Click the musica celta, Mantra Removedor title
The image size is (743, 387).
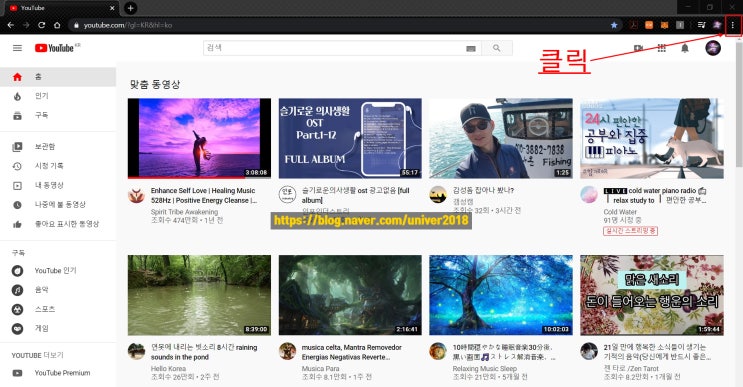352,352
